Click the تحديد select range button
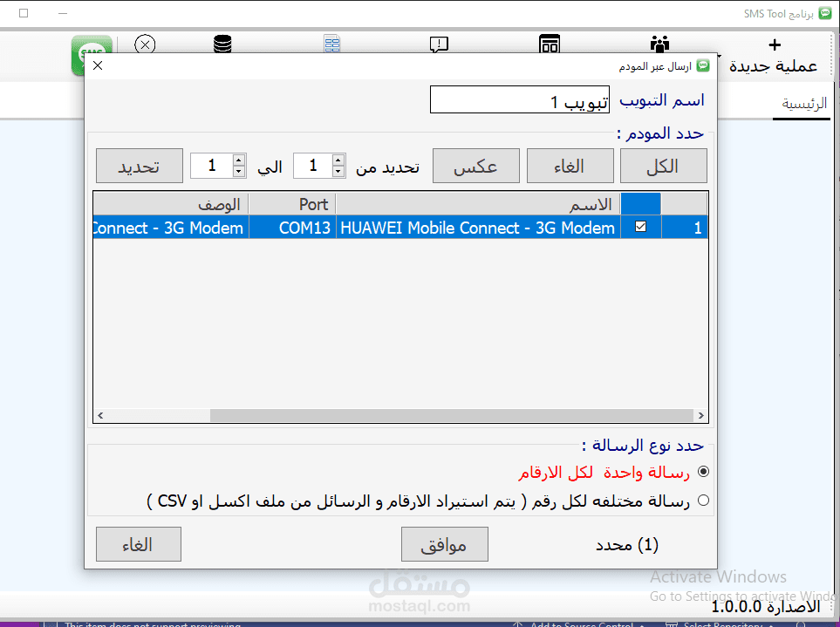The height and width of the screenshot is (627, 840). point(140,166)
